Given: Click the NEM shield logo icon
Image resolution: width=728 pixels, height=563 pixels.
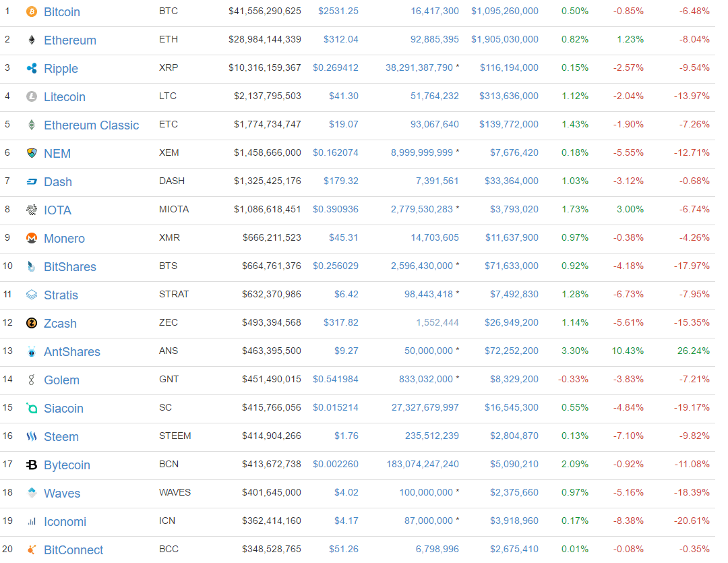Looking at the screenshot, I should point(32,153).
